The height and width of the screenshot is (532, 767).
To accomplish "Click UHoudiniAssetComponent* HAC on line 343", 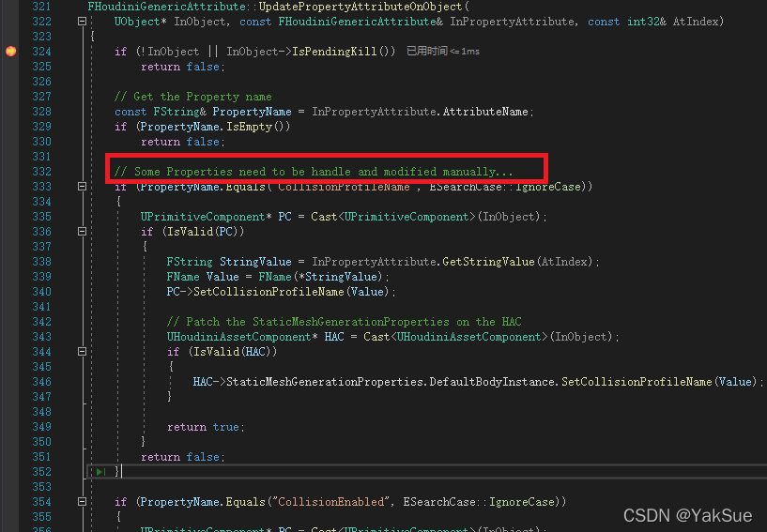I will (255, 337).
